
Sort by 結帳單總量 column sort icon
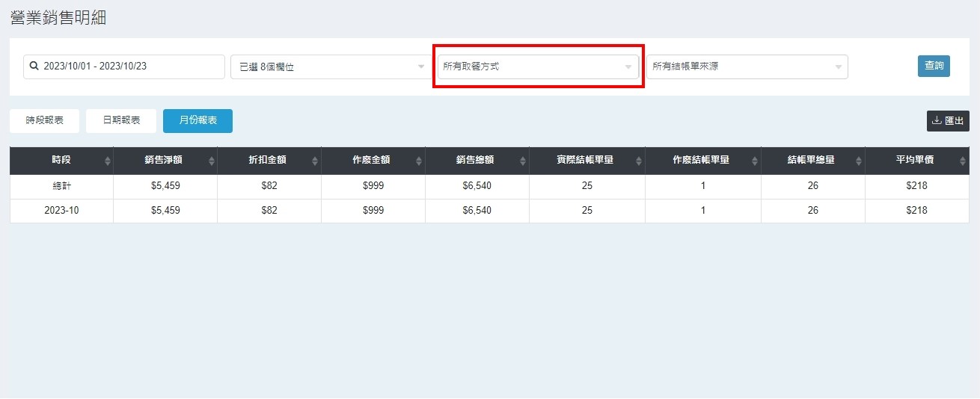859,161
